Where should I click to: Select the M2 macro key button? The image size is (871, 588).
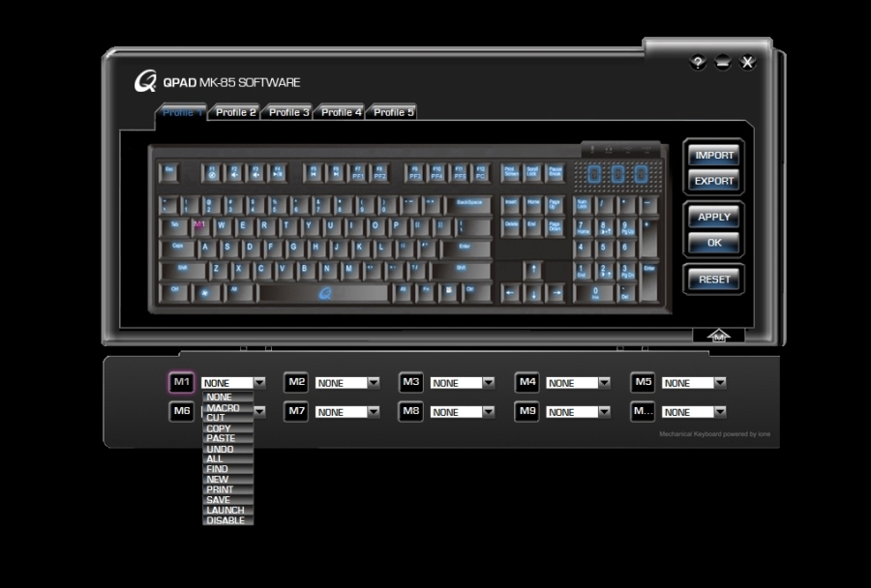coord(296,382)
